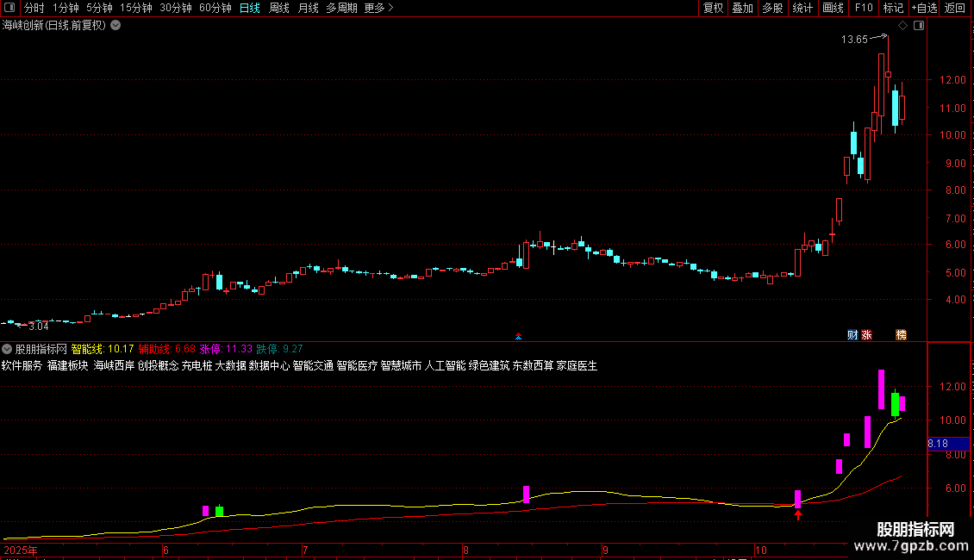
Task: Switch to 周线 weekly chart
Action: (279, 8)
